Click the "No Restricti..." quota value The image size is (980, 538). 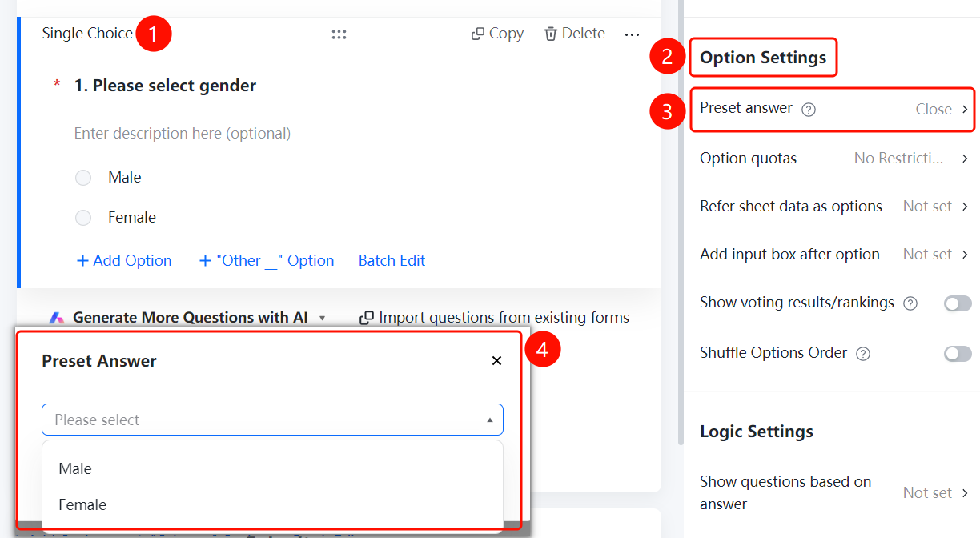pyautogui.click(x=898, y=159)
